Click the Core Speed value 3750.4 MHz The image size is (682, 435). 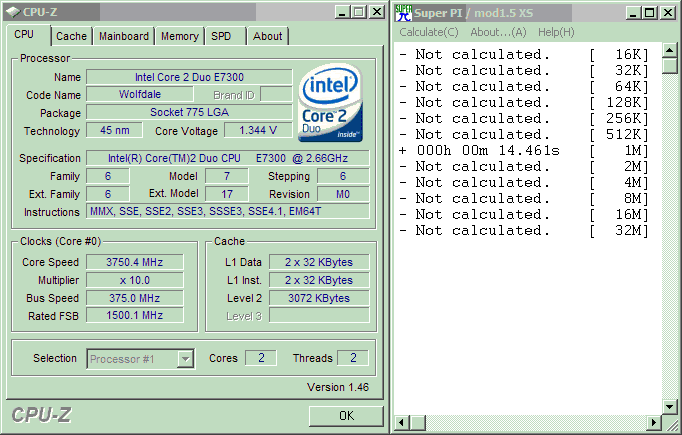click(135, 262)
